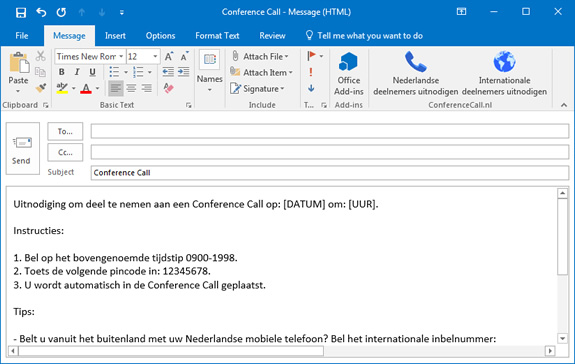Viewport: 575px width, 364px height.
Task: Click the Cut scissors icon
Action: coord(40,56)
